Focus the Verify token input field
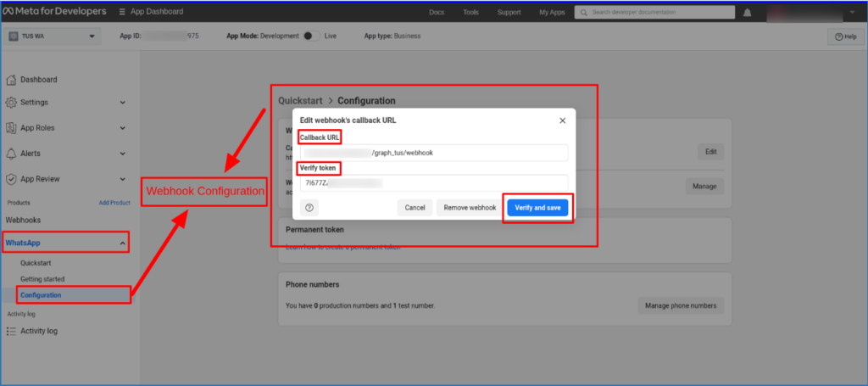 click(x=434, y=182)
